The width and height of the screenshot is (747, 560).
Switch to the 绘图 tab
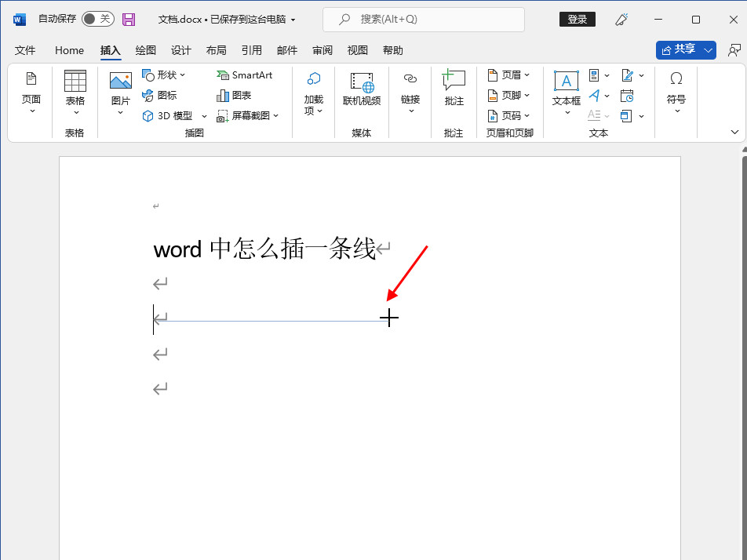pos(145,50)
